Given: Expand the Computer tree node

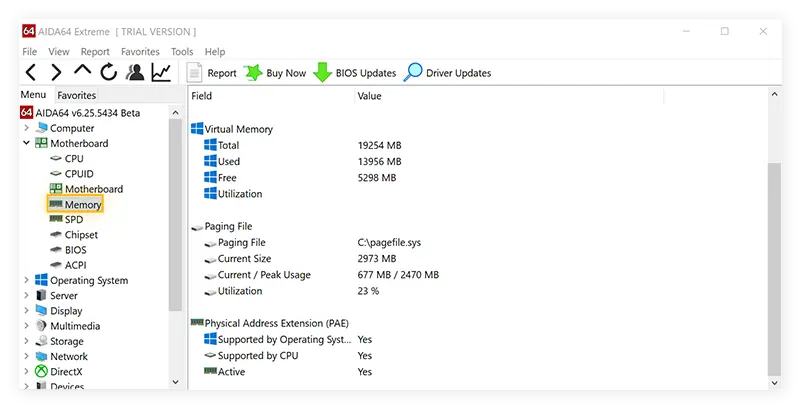Looking at the screenshot, I should (27, 128).
